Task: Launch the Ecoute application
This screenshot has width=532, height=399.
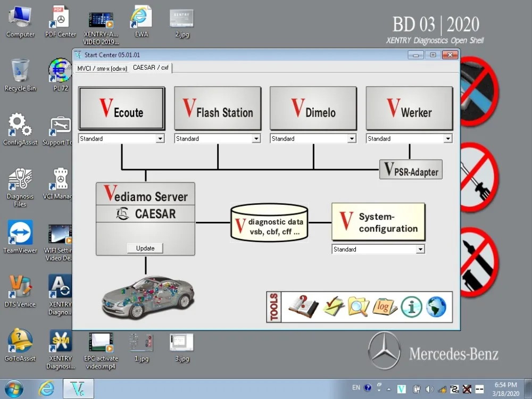Action: [121, 108]
